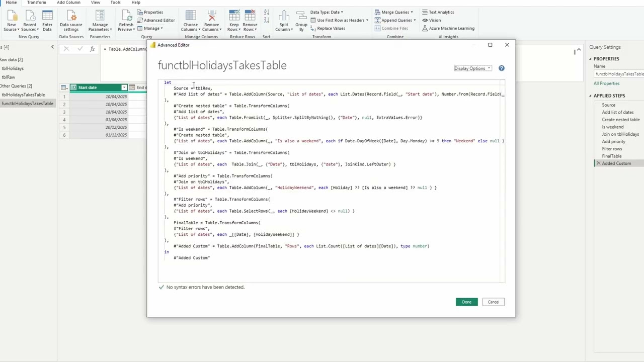Open Data source settings
Screen dimensions: 644x362
click(x=71, y=21)
